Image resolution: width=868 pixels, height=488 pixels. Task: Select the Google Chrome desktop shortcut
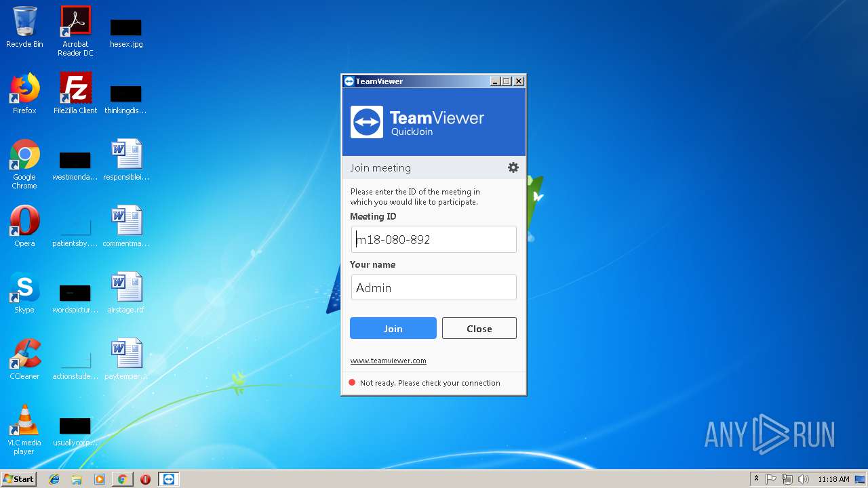point(24,165)
